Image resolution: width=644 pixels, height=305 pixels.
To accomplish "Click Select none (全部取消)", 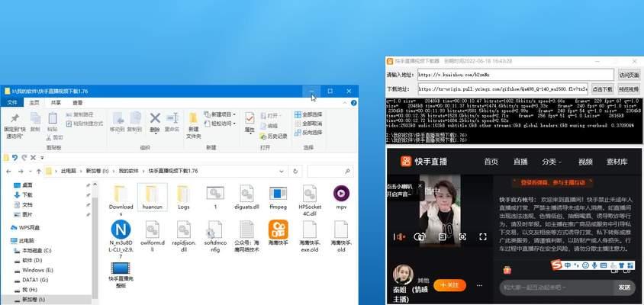I will click(308, 124).
